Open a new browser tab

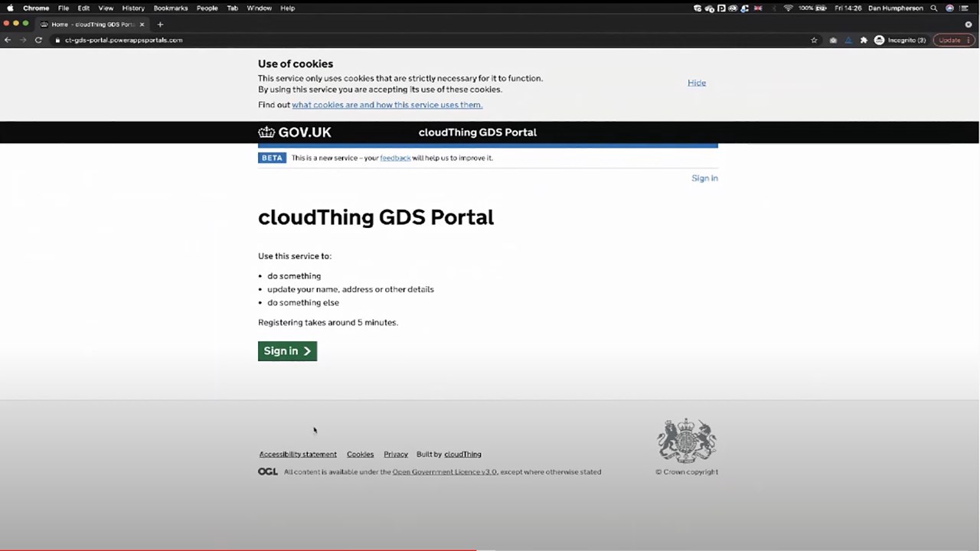tap(160, 24)
